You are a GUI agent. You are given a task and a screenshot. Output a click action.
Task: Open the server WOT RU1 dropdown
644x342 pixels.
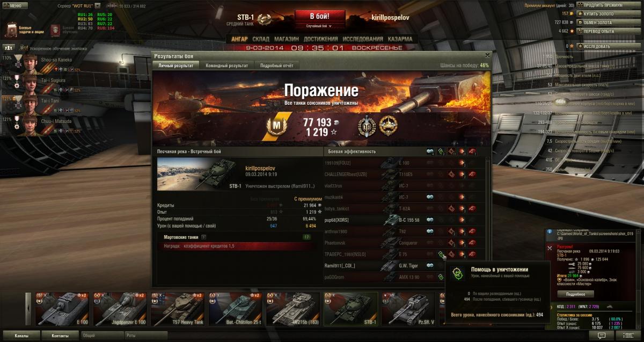(x=97, y=6)
